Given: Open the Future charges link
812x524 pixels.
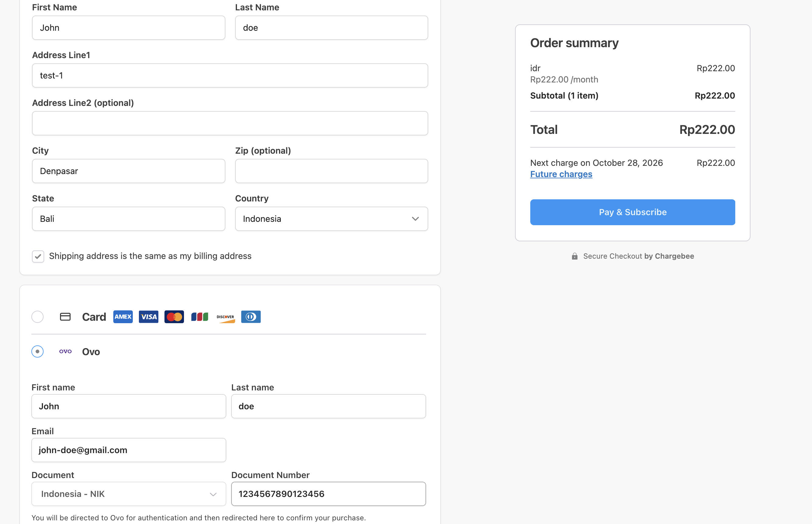Looking at the screenshot, I should 561,174.
